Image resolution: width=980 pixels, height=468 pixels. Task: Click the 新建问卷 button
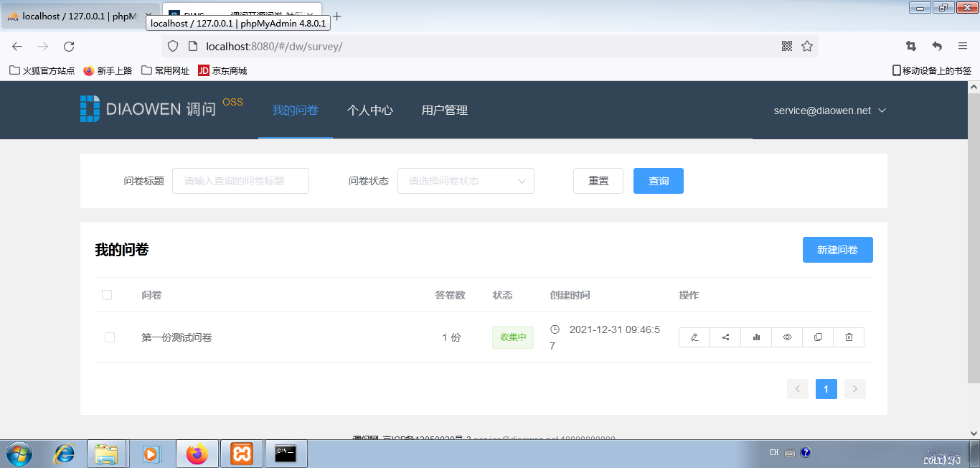(x=838, y=250)
